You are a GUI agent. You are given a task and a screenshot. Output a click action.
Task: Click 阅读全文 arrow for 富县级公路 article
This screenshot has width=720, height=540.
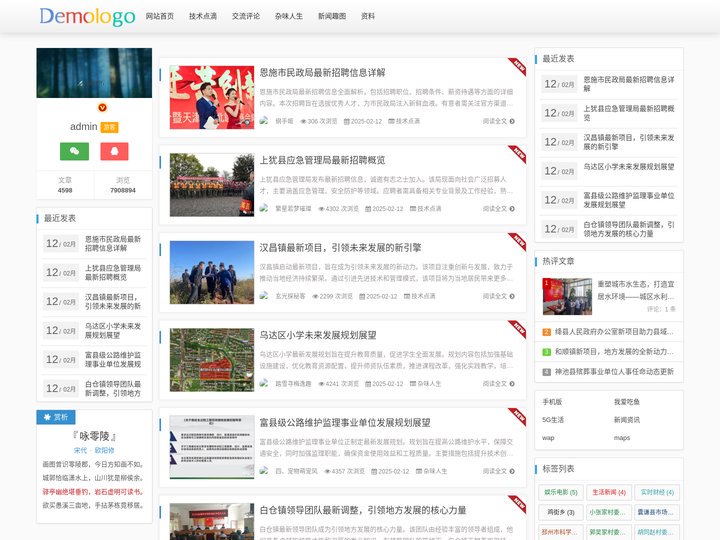tap(499, 471)
